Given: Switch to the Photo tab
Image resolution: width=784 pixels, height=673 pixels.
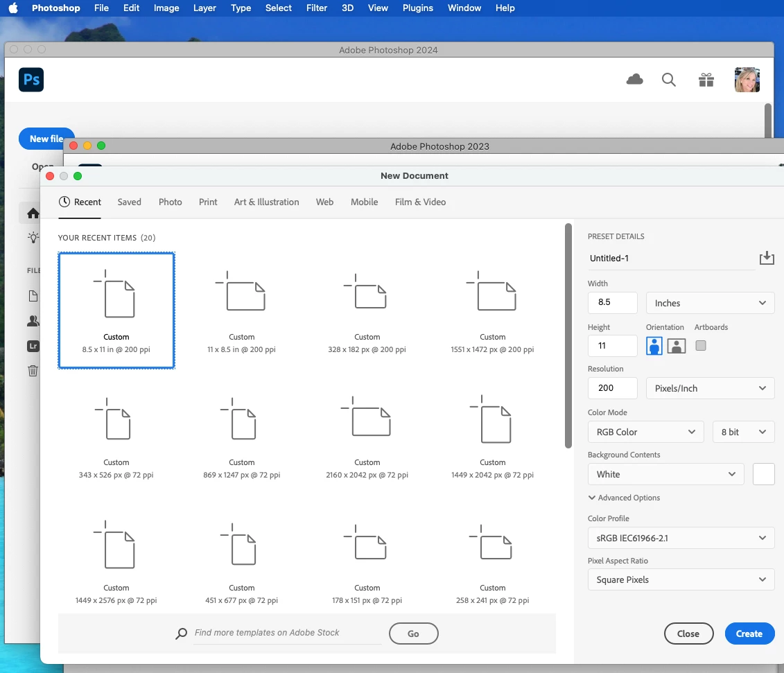Looking at the screenshot, I should pyautogui.click(x=170, y=202).
